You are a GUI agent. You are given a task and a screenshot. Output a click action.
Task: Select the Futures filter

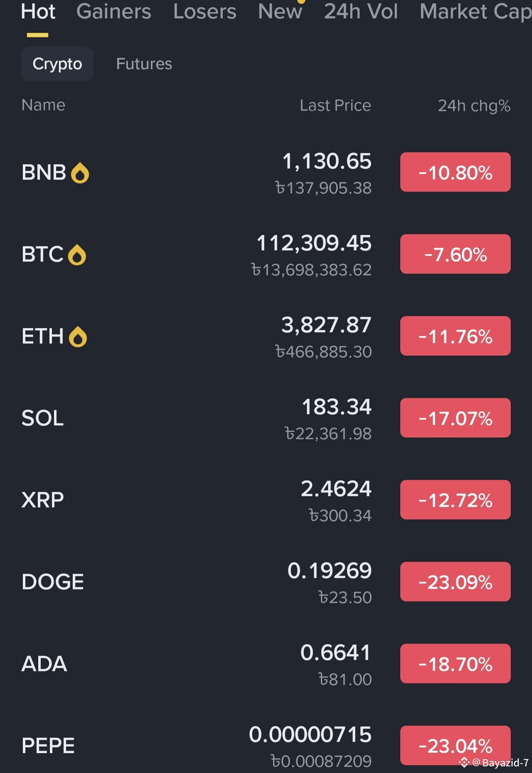[144, 64]
